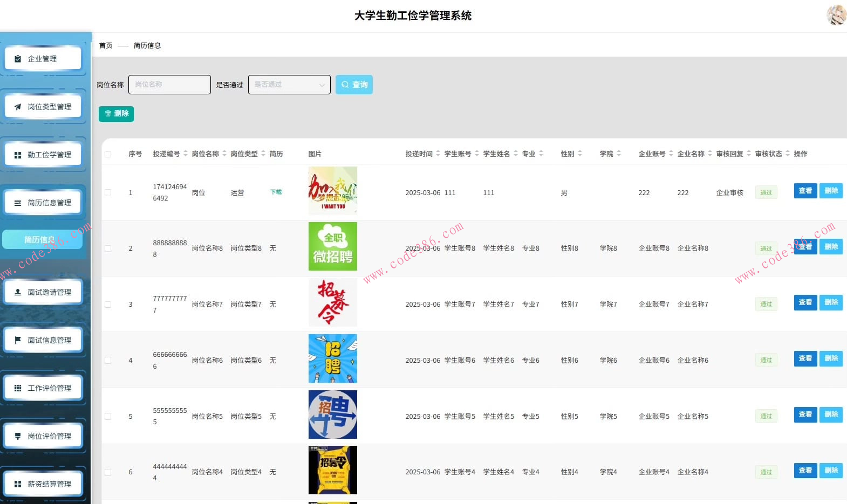Click the 勤工俭学管理 grid icon
847x504 pixels.
pos(18,155)
